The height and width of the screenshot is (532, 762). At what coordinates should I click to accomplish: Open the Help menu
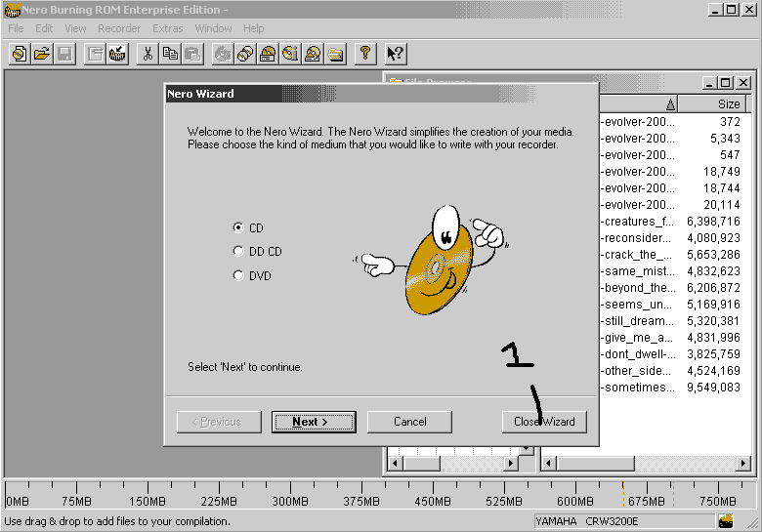(254, 28)
